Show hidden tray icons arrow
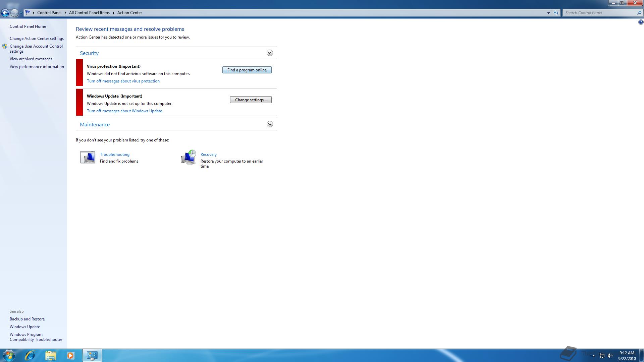Viewport: 644px width, 362px height. [x=594, y=356]
